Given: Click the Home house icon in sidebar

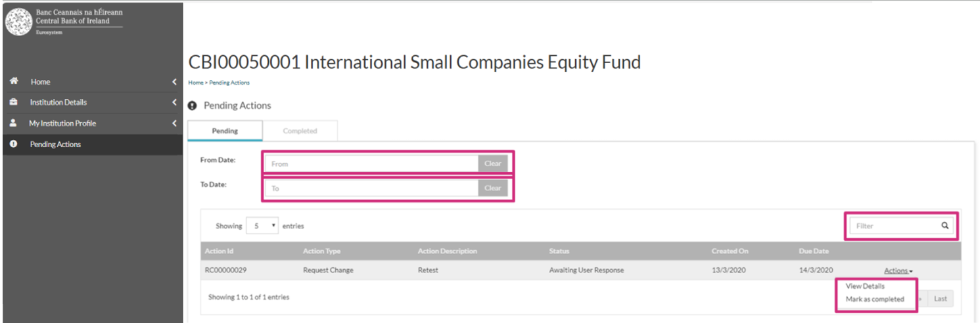Looking at the screenshot, I should (13, 81).
